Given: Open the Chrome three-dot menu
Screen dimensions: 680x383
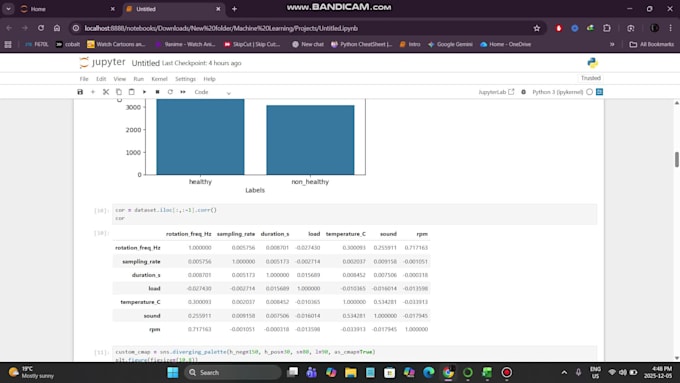Looking at the screenshot, I should 670,28.
